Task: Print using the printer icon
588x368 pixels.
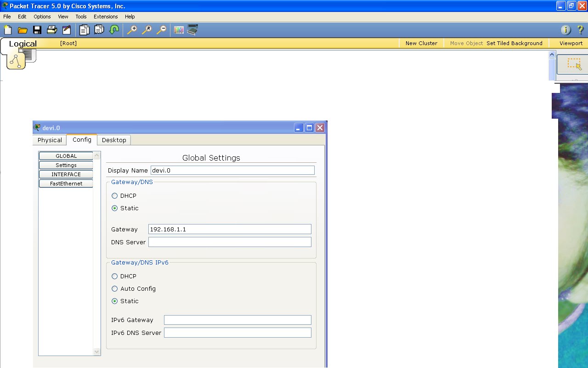Action: pos(52,30)
